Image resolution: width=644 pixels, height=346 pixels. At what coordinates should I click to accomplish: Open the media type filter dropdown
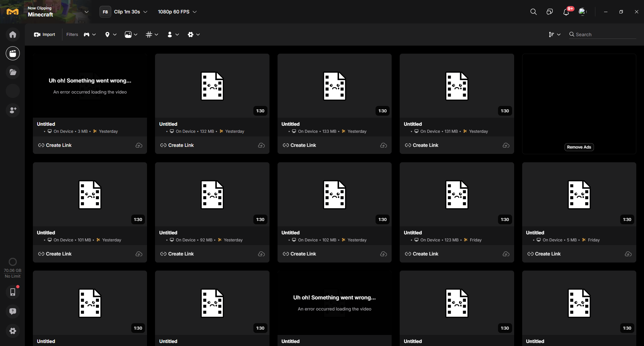coord(131,35)
